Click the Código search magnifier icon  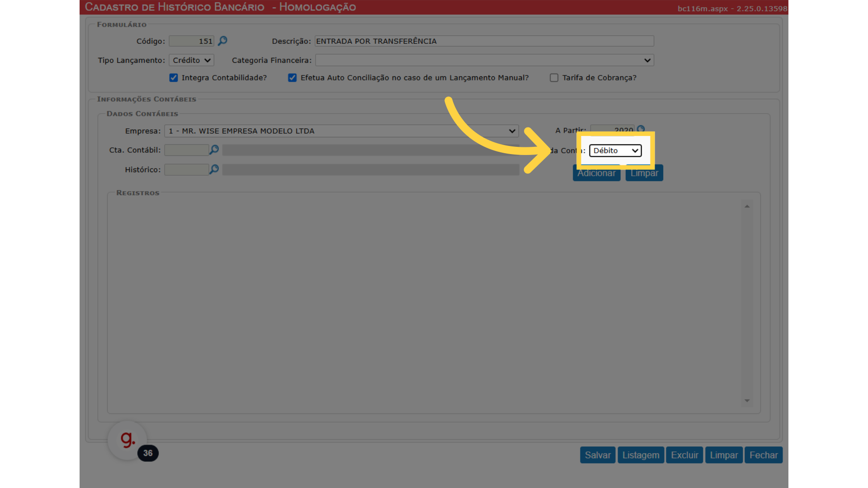coord(222,41)
